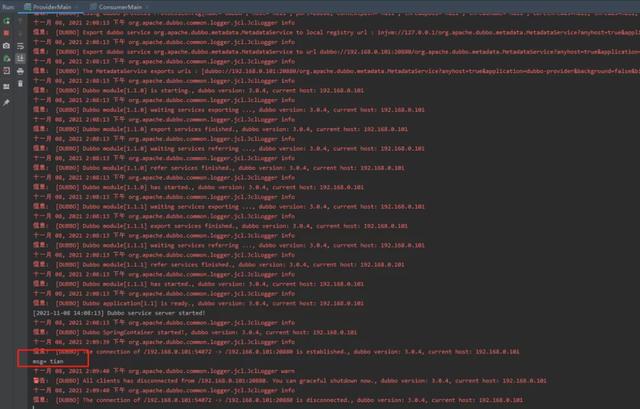Click the connection 'is disconnected' log line
Image resolution: width=640 pixels, height=409 pixels.
click(278, 400)
